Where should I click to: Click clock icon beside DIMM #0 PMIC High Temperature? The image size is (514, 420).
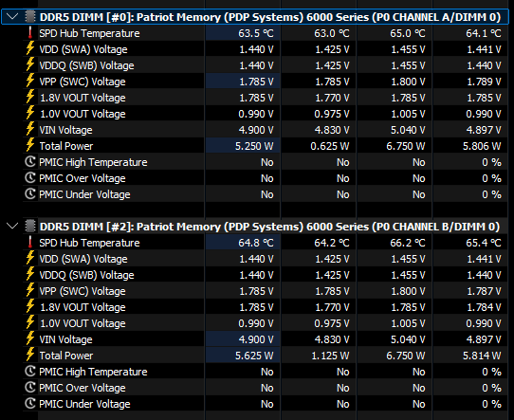pos(30,161)
